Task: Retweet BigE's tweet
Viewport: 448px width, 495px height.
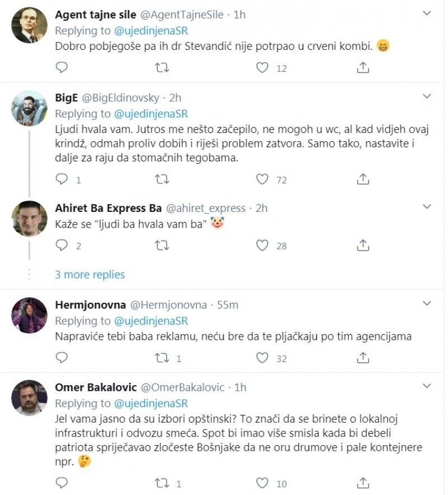Action: point(162,179)
